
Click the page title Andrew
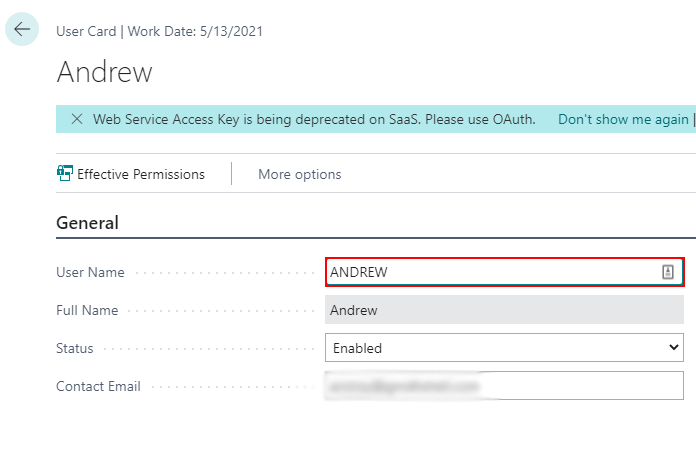coord(105,72)
